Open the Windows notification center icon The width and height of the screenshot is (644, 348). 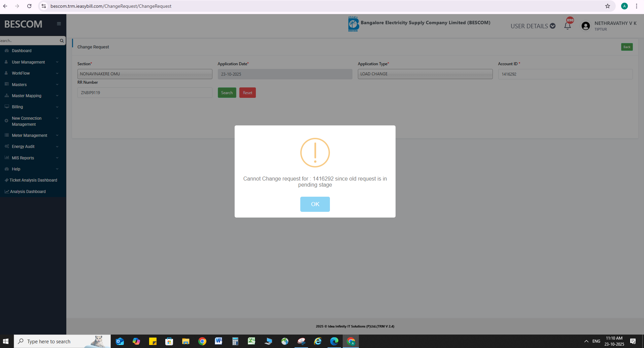633,341
